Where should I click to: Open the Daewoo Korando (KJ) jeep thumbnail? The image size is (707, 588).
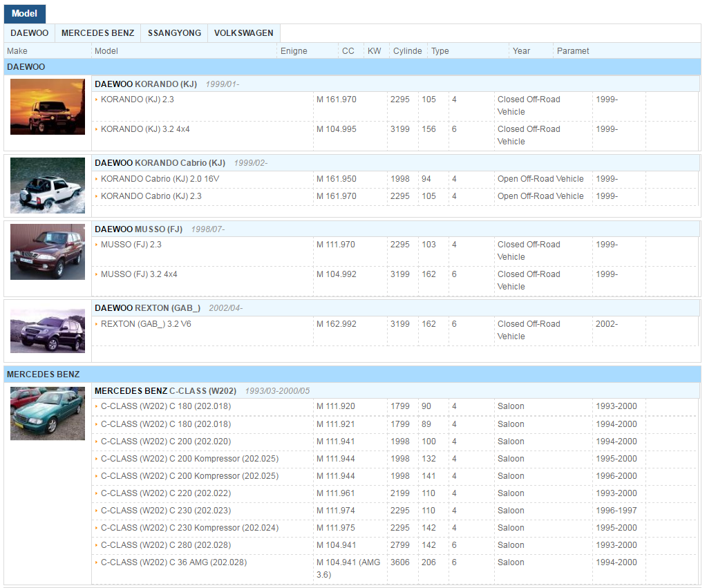[48, 107]
